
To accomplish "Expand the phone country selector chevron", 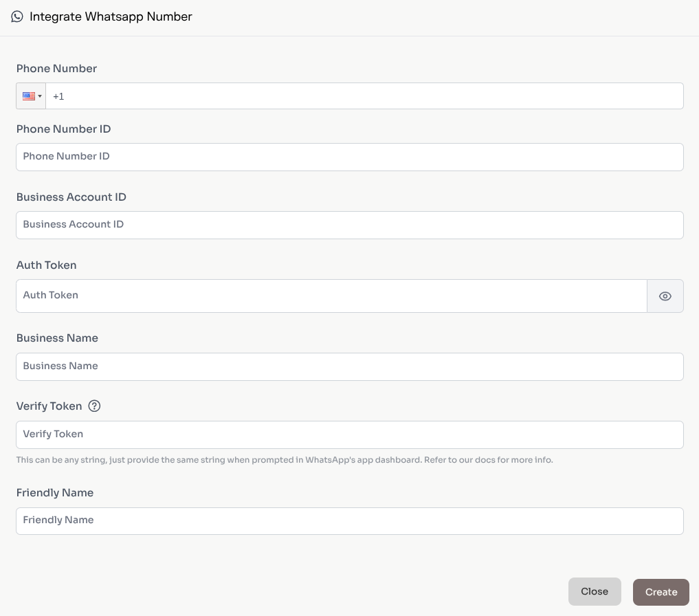I will coord(40,96).
